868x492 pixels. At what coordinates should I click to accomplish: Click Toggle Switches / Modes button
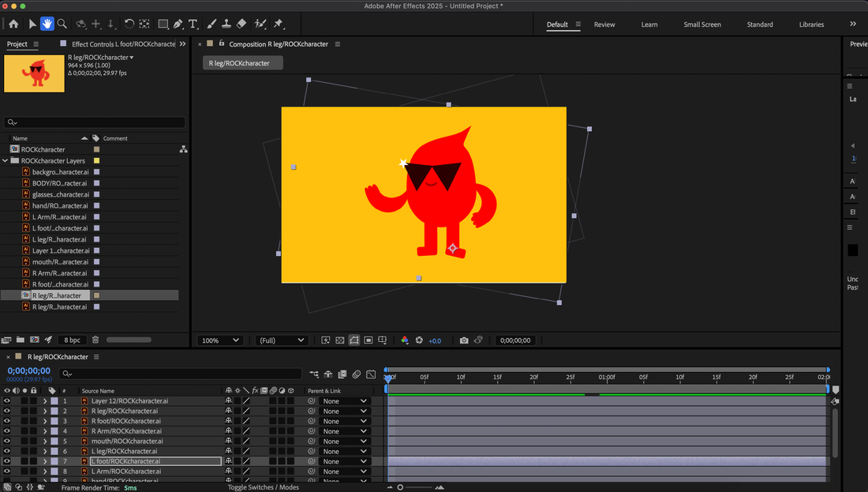pos(263,487)
